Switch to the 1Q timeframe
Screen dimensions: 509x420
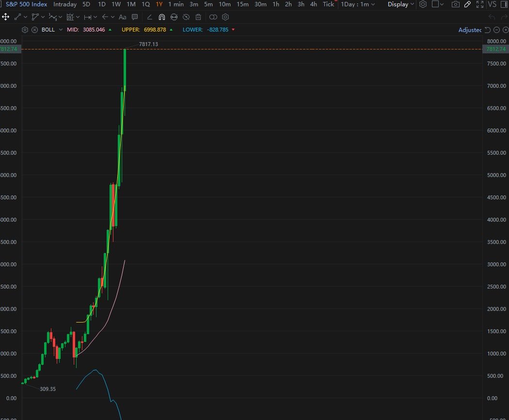(x=146, y=4)
